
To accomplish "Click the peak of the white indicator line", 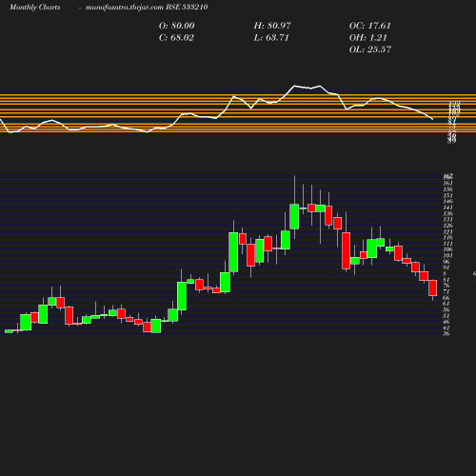I will click(x=294, y=86).
